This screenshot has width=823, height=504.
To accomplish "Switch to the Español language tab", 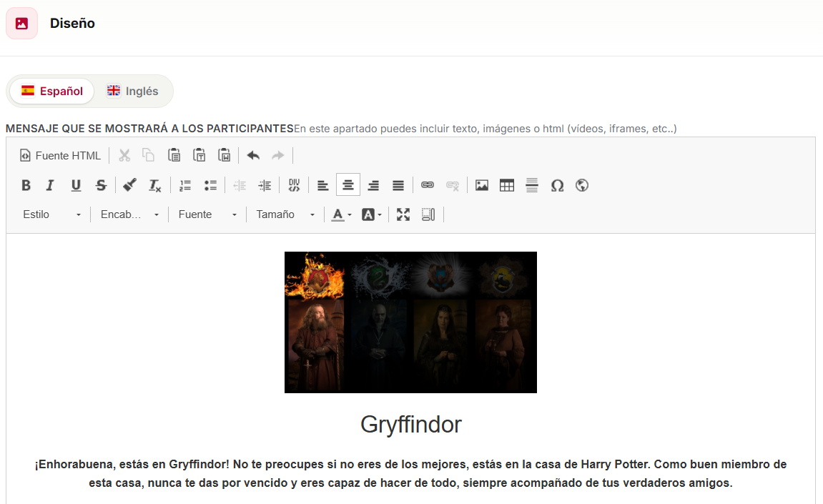I will pyautogui.click(x=52, y=91).
